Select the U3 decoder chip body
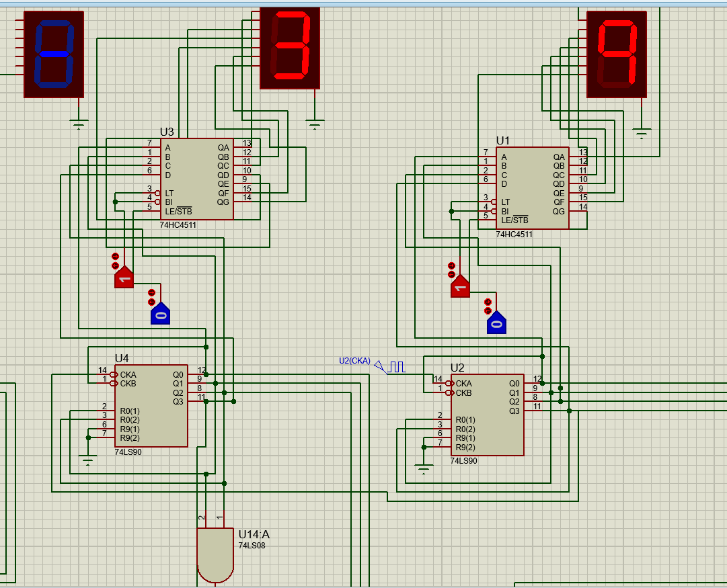 (197, 179)
